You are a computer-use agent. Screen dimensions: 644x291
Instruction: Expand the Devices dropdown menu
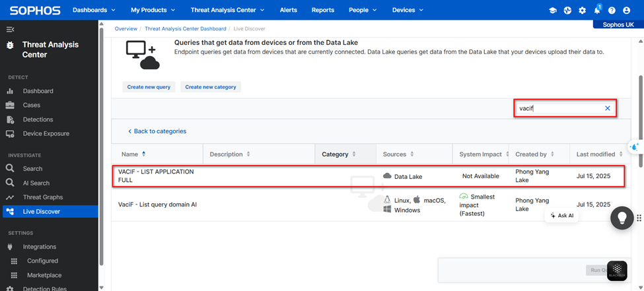(x=408, y=10)
